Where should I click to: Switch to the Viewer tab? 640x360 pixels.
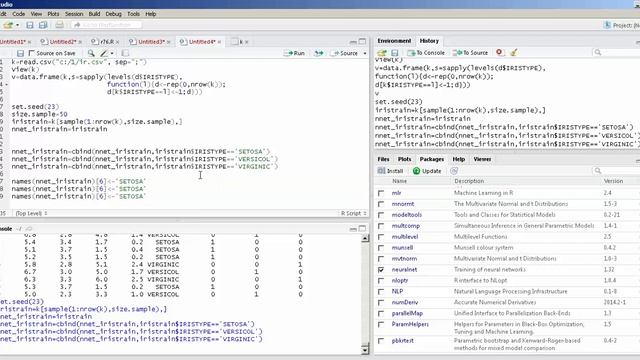pos(482,159)
